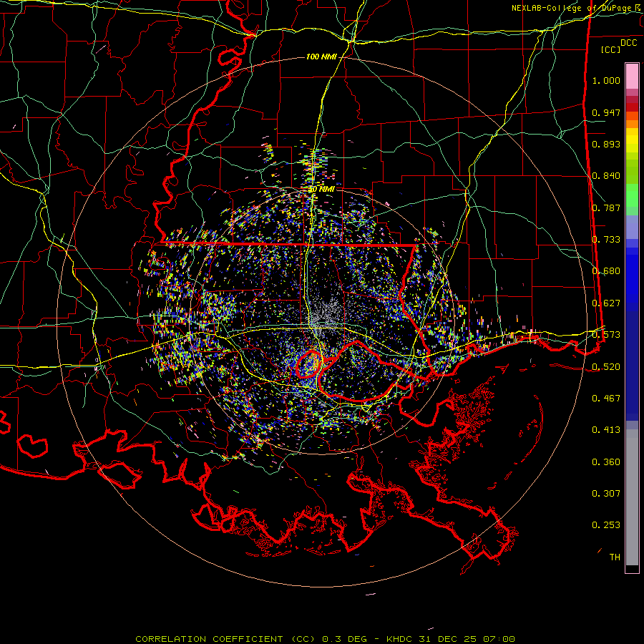Click the 0.413 legend value
Viewport: 644px width, 644px height.
click(606, 430)
